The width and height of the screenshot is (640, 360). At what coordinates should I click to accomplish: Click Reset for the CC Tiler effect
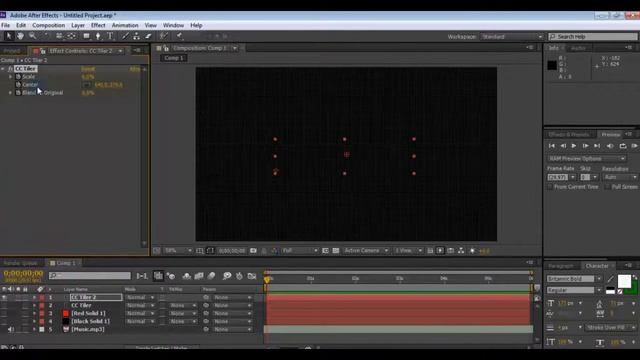click(88, 69)
